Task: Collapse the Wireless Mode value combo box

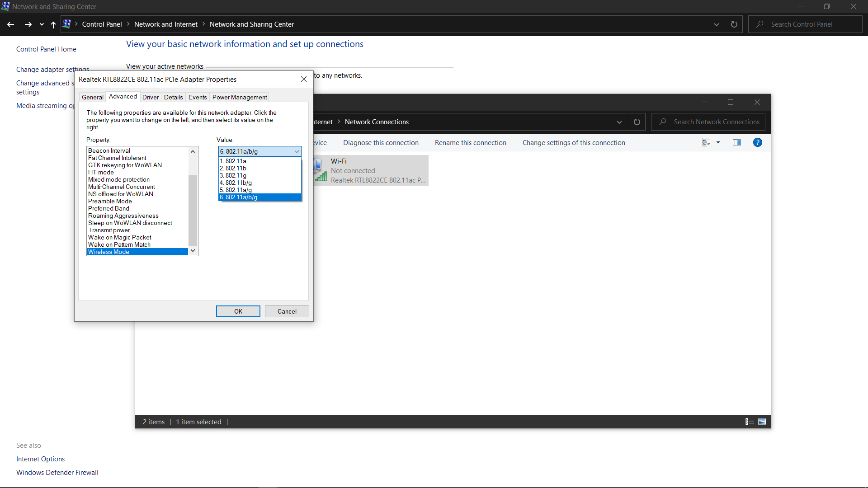Action: point(297,151)
